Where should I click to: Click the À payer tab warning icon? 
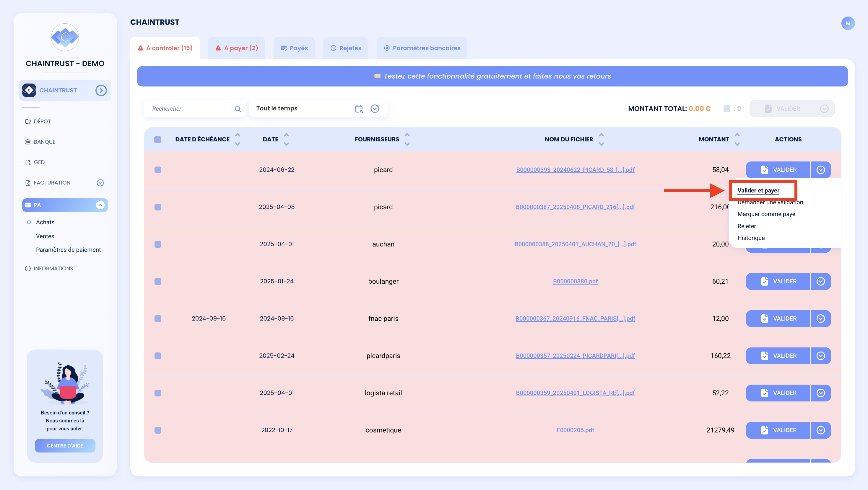(x=218, y=48)
